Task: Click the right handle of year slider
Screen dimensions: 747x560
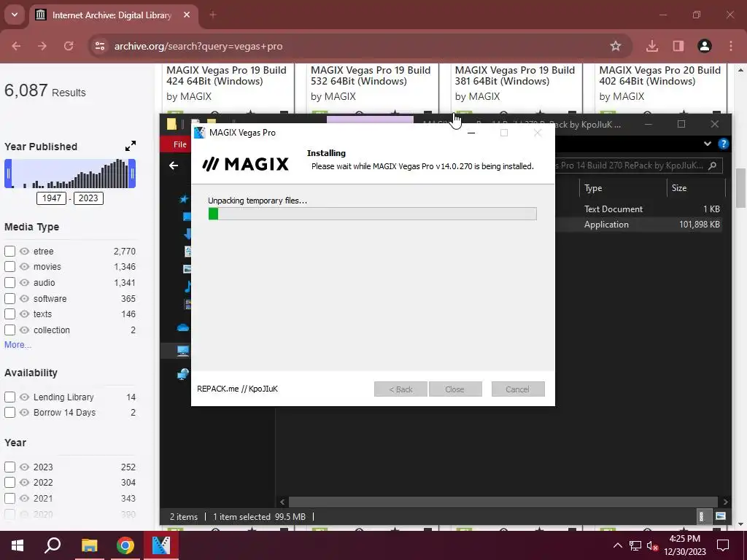Action: pyautogui.click(x=133, y=174)
